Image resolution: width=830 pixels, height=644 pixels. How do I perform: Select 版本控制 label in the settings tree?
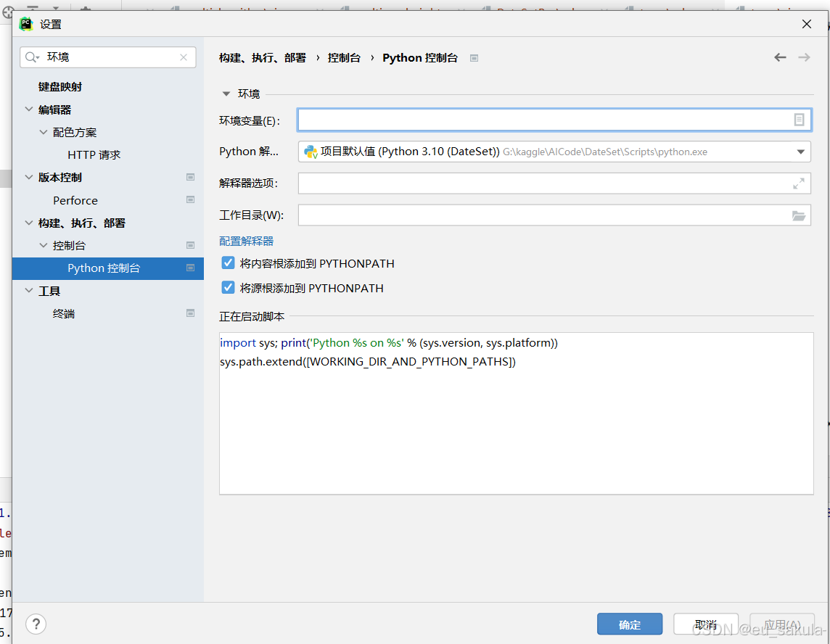point(59,177)
